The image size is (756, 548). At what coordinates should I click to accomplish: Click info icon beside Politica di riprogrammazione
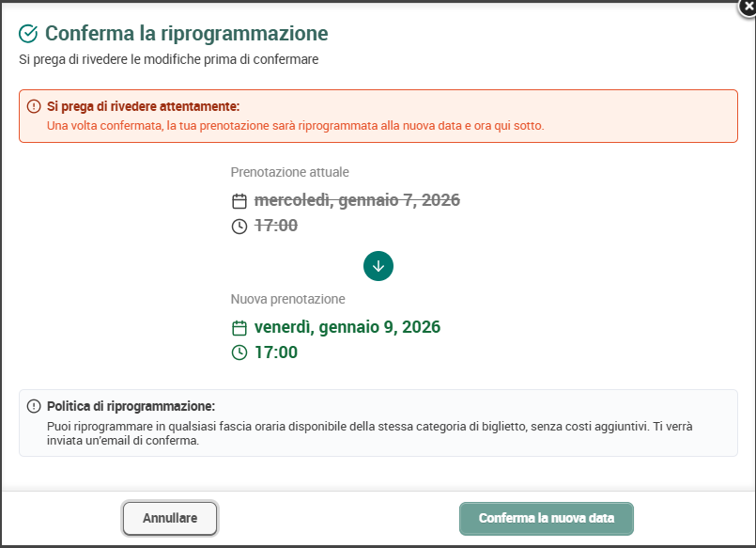(x=34, y=406)
